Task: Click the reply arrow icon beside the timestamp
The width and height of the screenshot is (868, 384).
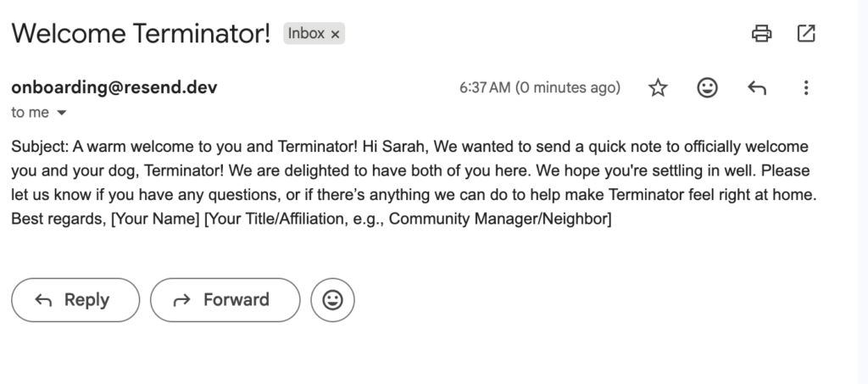Action: [756, 87]
